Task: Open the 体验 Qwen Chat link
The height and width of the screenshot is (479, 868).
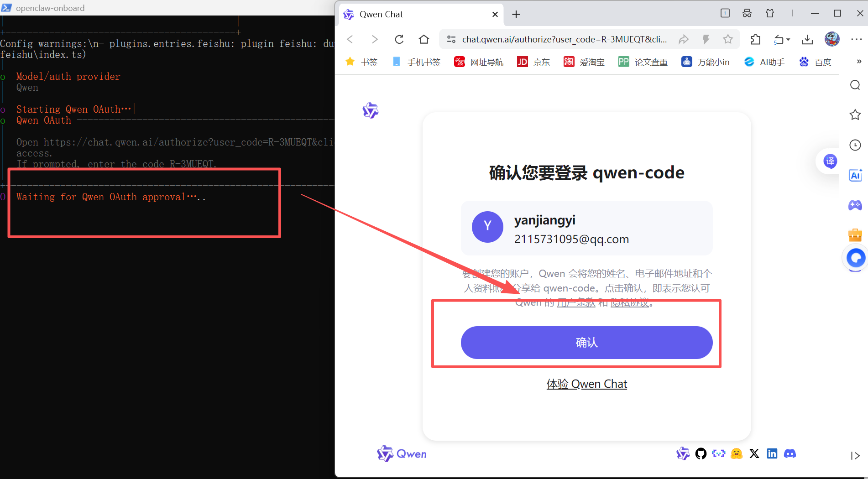Action: [587, 384]
